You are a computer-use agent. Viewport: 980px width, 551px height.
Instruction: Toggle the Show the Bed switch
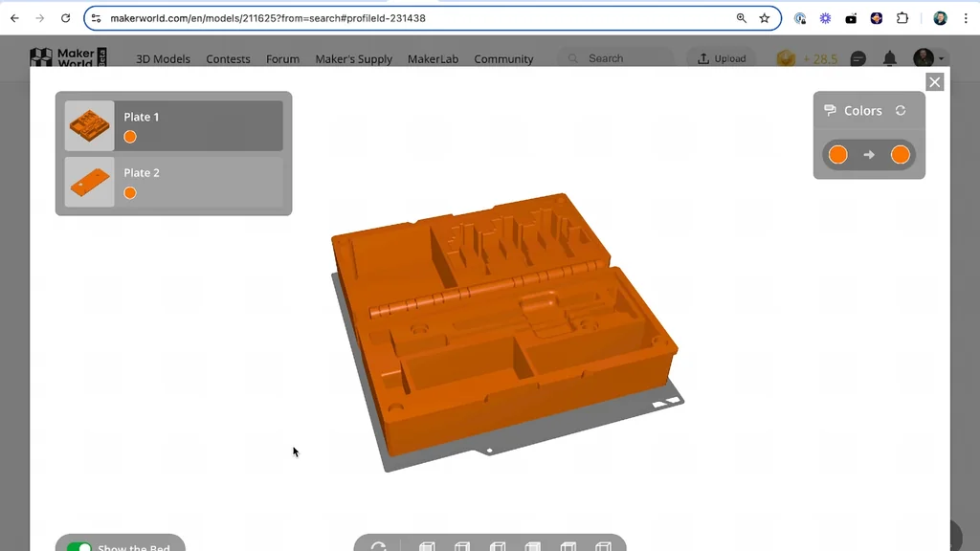click(79, 546)
